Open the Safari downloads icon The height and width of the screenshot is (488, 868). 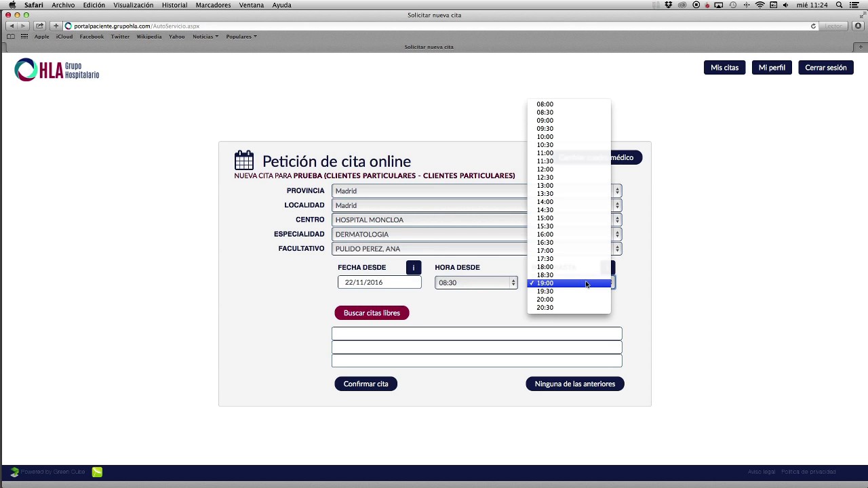click(x=858, y=26)
